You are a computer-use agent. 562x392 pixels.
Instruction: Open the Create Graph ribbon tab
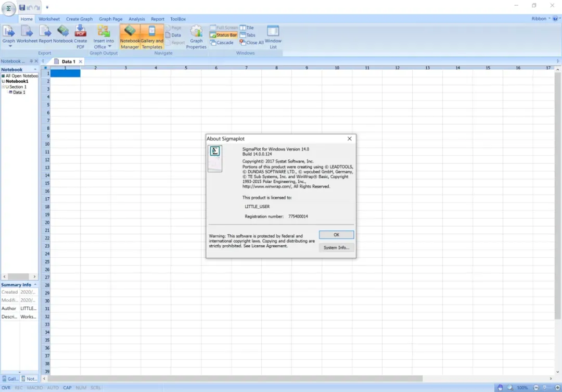click(79, 19)
